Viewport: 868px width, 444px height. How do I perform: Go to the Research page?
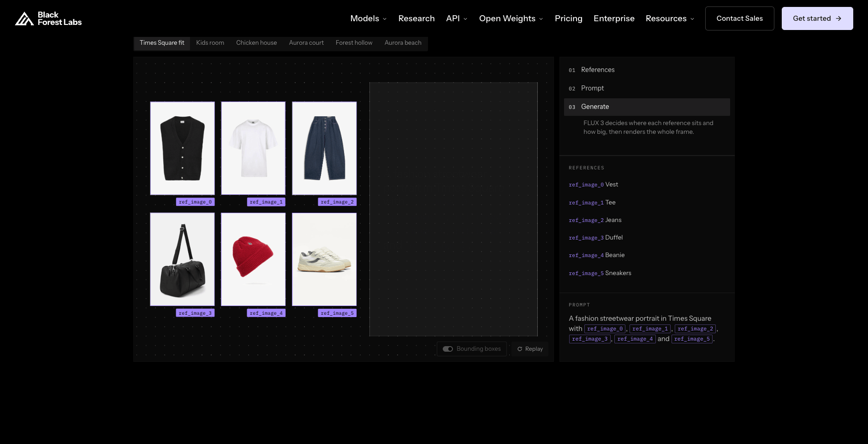click(416, 18)
